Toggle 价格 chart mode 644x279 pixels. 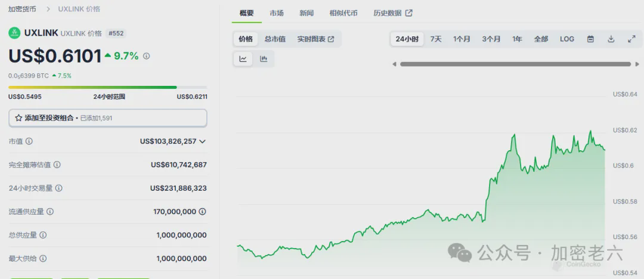(x=246, y=39)
